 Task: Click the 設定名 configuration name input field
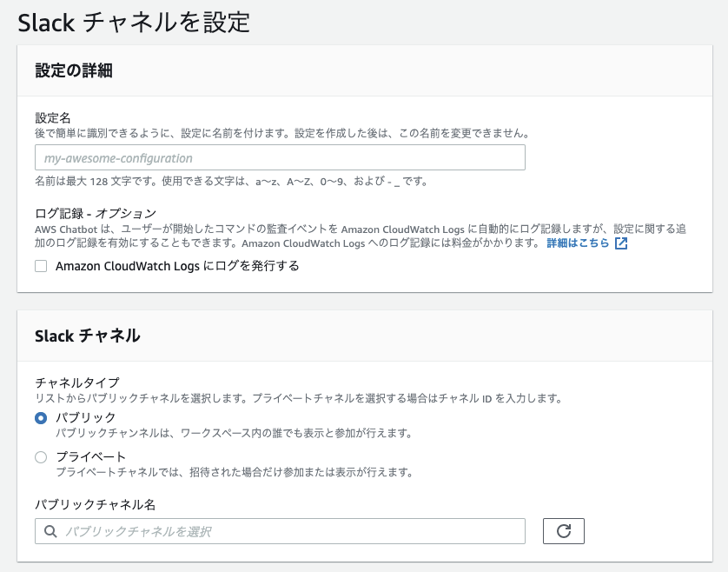280,157
